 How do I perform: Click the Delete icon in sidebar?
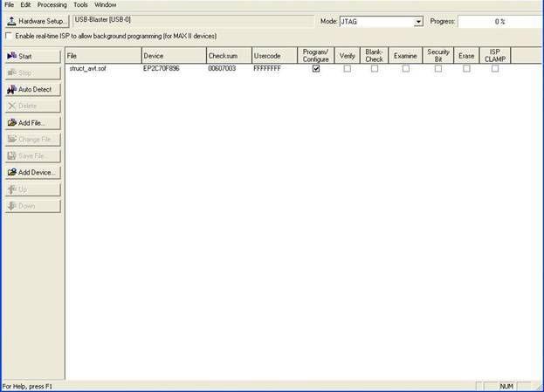tap(32, 106)
